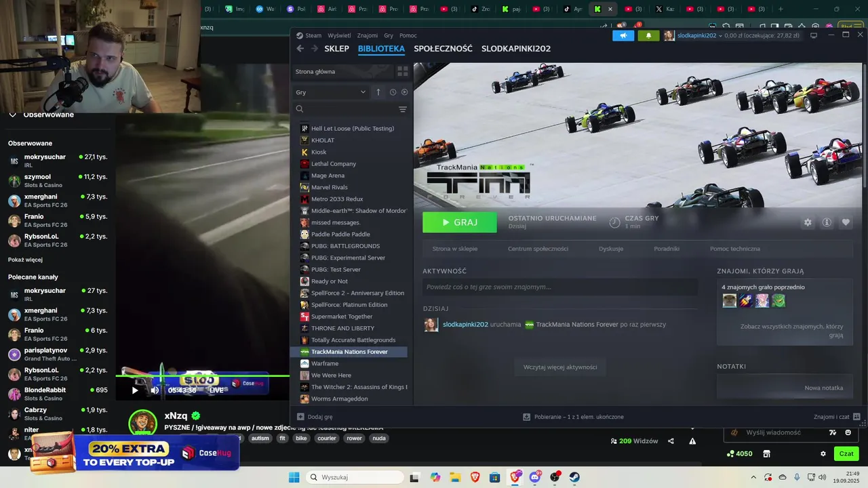Mute the Kick stream volume icon

click(x=155, y=390)
